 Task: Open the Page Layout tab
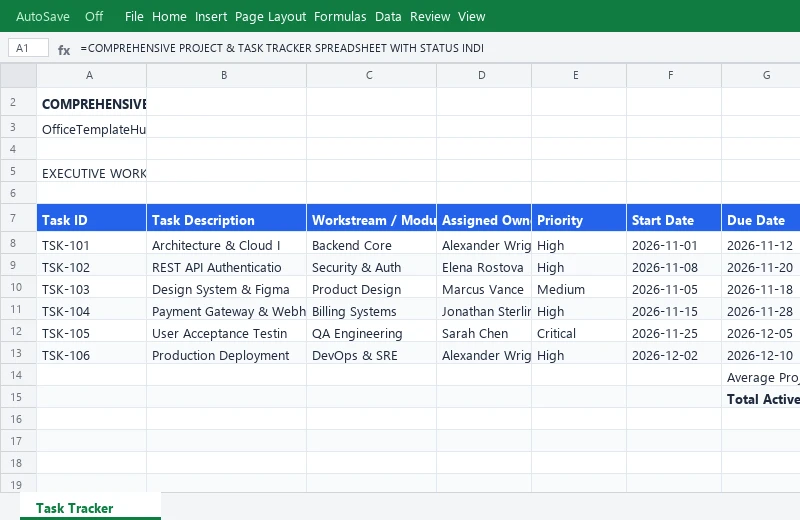point(270,16)
